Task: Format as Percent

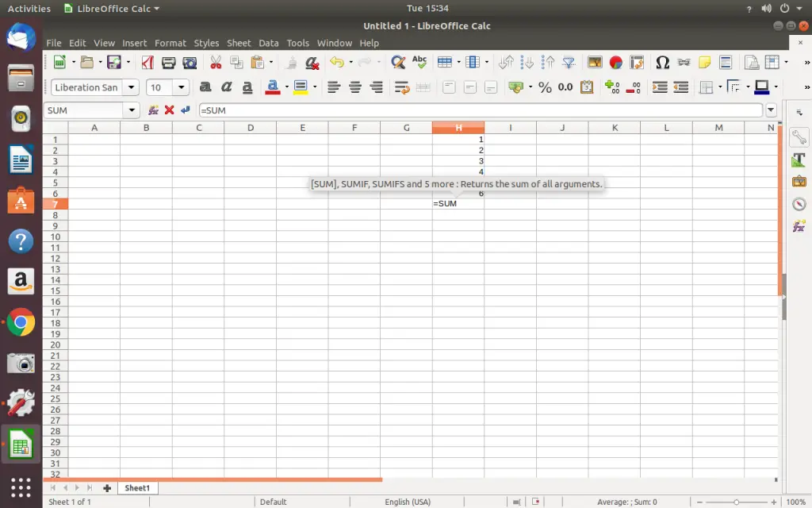Action: (545, 87)
